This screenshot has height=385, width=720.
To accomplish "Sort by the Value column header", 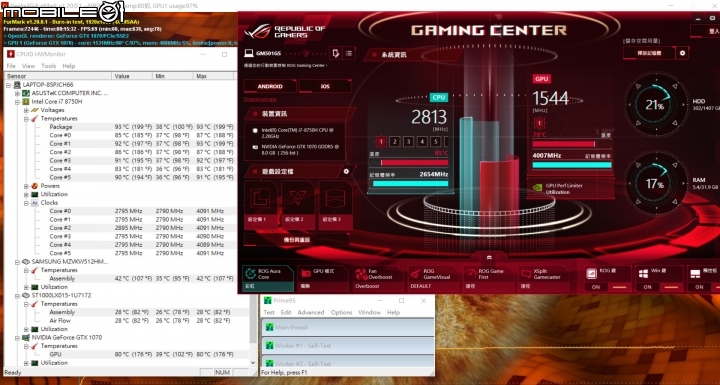I will pyautogui.click(x=132, y=76).
